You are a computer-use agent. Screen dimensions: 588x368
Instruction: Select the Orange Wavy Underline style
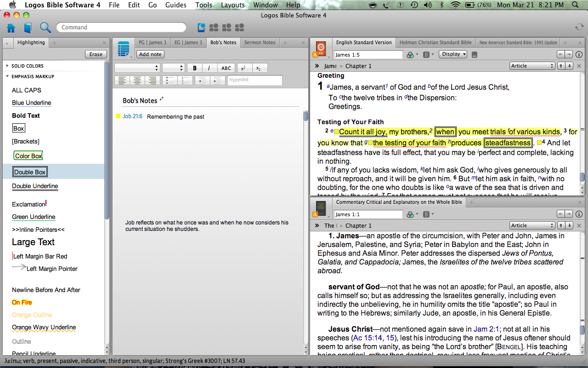44,328
